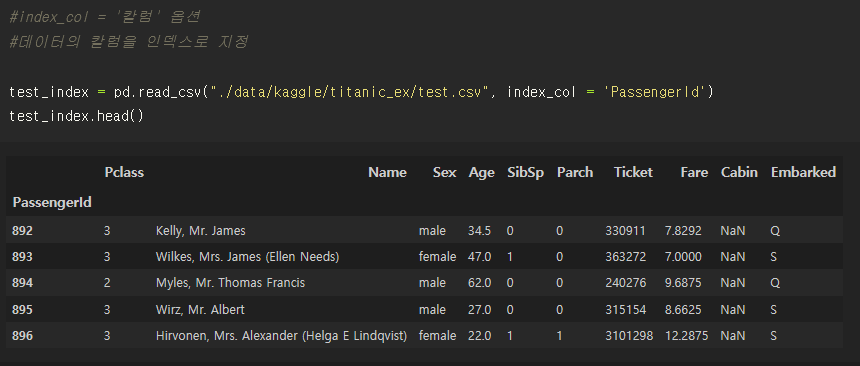Click Cabin NaN in the 893 row
860x366 pixels.
[733, 257]
